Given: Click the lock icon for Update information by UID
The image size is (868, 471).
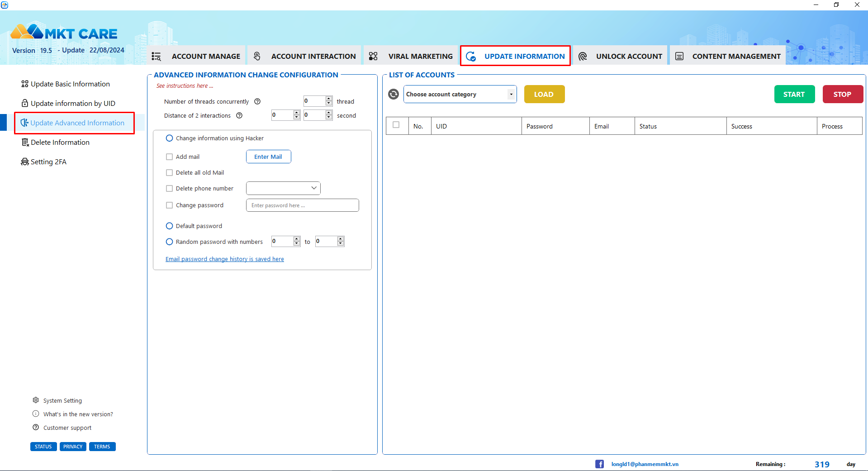Looking at the screenshot, I should (x=25, y=103).
